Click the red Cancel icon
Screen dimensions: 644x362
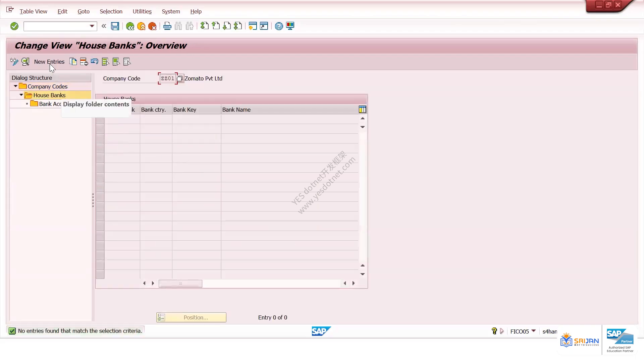point(152,26)
